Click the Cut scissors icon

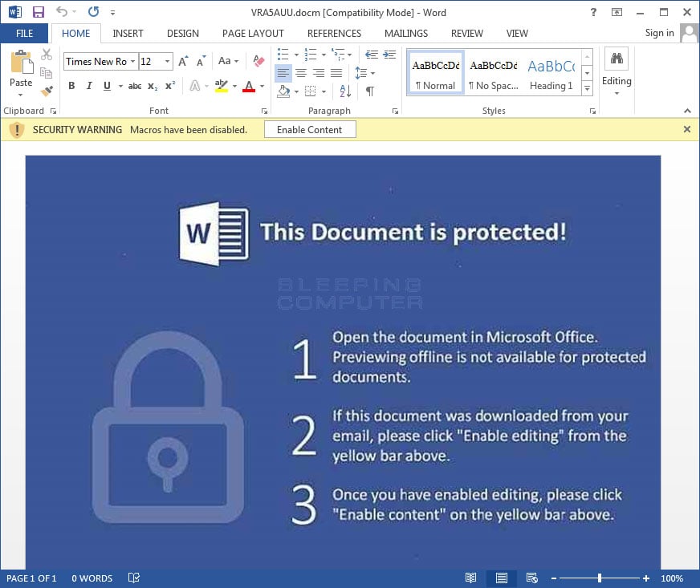tap(47, 55)
